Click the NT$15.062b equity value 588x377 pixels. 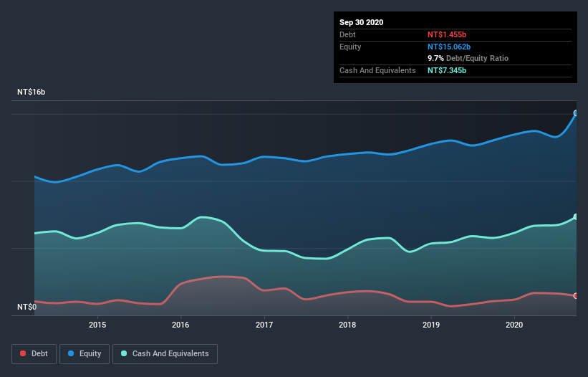pos(449,47)
